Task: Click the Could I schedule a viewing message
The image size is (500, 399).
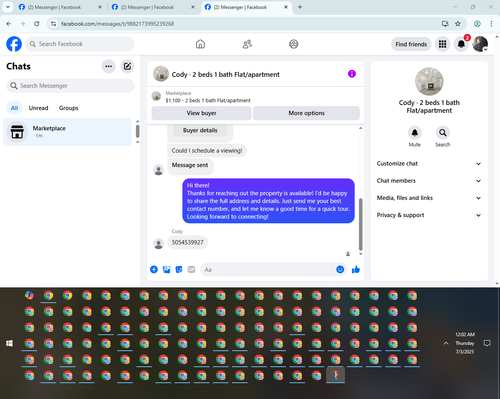Action: point(207,150)
